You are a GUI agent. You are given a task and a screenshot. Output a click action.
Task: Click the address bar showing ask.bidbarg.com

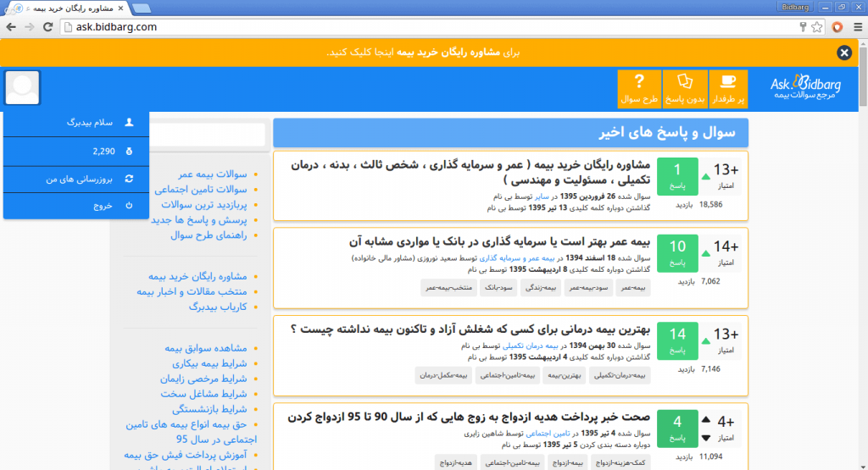coord(426,27)
